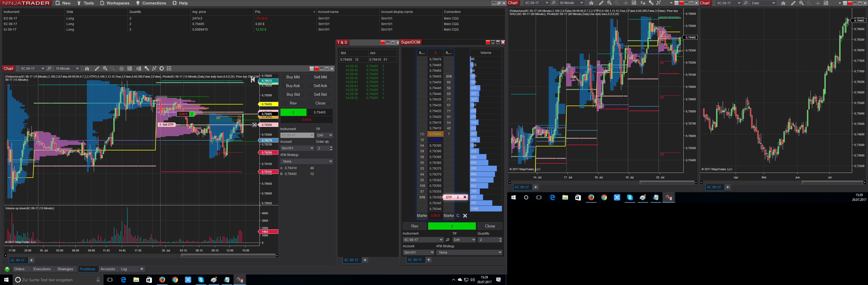Search instrument in the SuperDOM panel
This screenshot has width=868, height=285.
(x=447, y=240)
